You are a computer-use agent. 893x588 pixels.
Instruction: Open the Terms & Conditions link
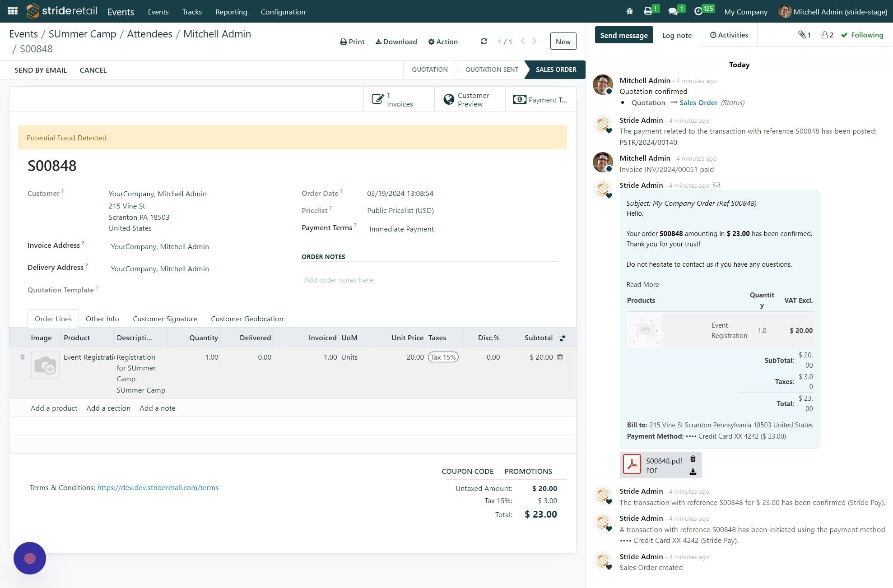tap(158, 487)
